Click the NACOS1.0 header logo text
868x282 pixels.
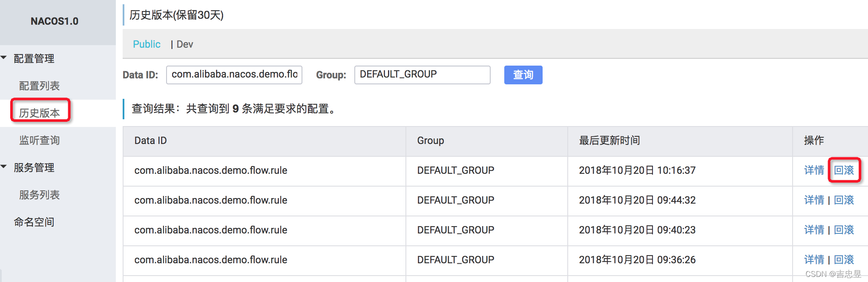[55, 21]
